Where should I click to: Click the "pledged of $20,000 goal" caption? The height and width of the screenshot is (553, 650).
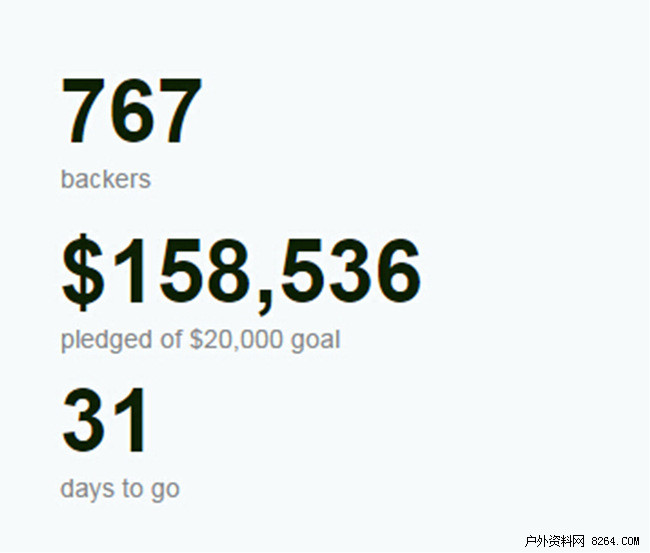point(200,340)
